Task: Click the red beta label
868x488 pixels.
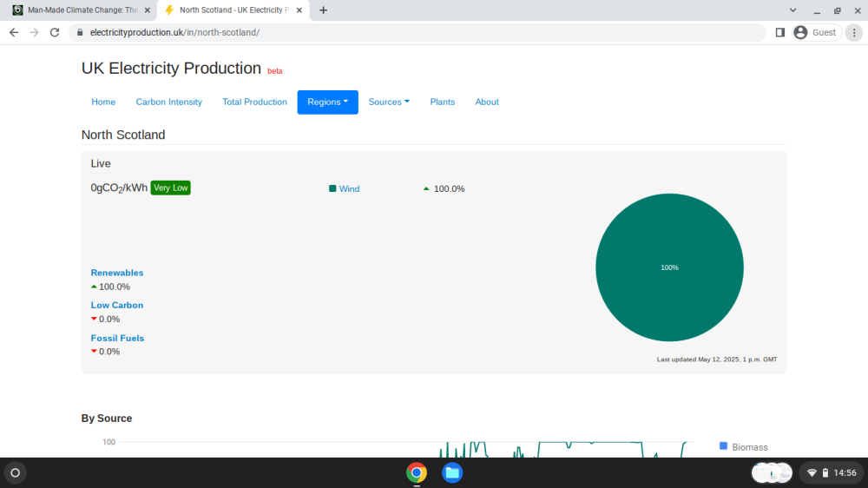Action: (274, 71)
